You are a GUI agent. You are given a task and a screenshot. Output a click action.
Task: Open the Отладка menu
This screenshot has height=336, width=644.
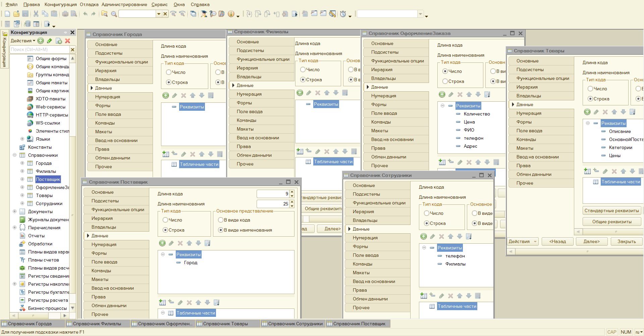pos(89,4)
